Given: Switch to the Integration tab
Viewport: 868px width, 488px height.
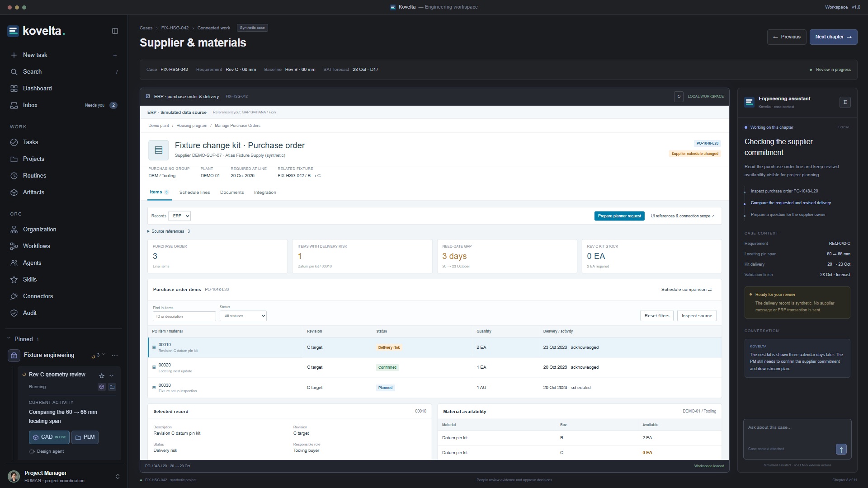Looking at the screenshot, I should tap(265, 192).
